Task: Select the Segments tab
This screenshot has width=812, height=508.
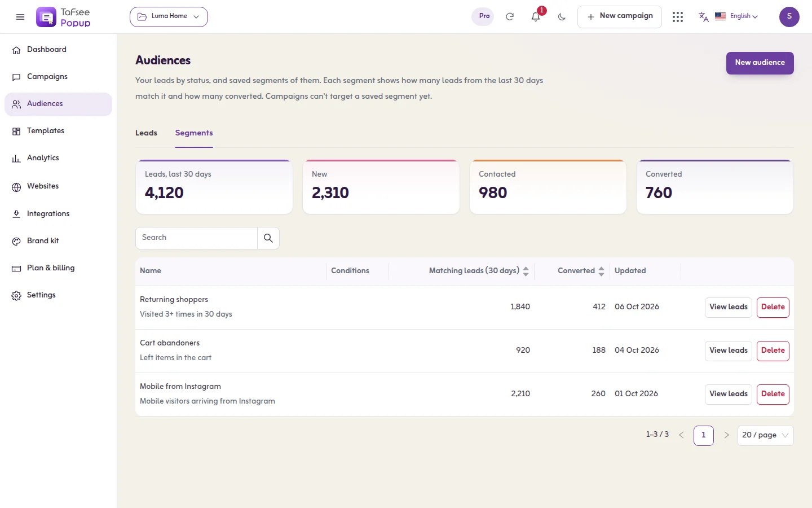Action: 194,133
